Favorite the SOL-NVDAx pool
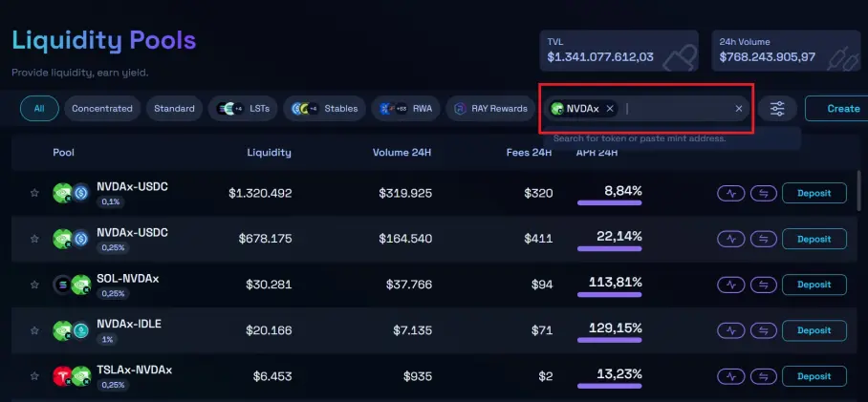The height and width of the screenshot is (402, 868). coord(34,285)
